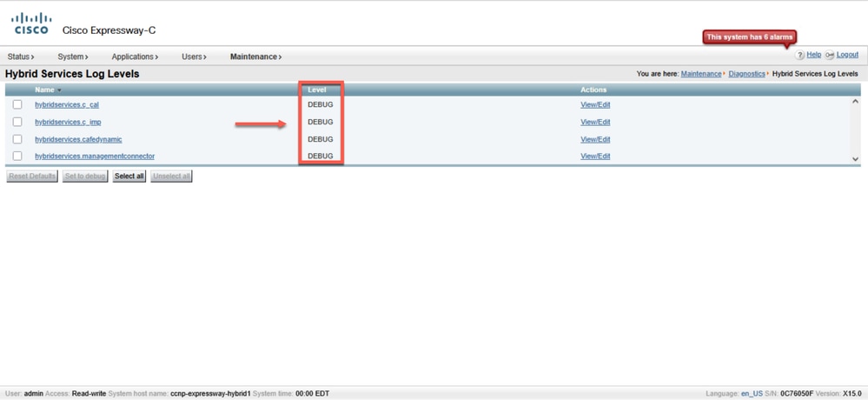Tick checkbox for hybridservices.c_cal
Screen dimensions: 868x400
click(17, 104)
